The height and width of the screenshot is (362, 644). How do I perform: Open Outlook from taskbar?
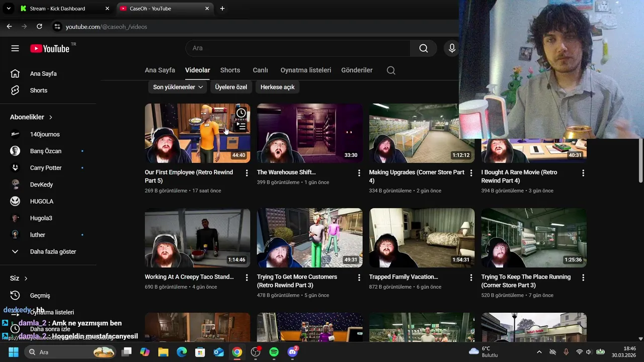(219, 352)
